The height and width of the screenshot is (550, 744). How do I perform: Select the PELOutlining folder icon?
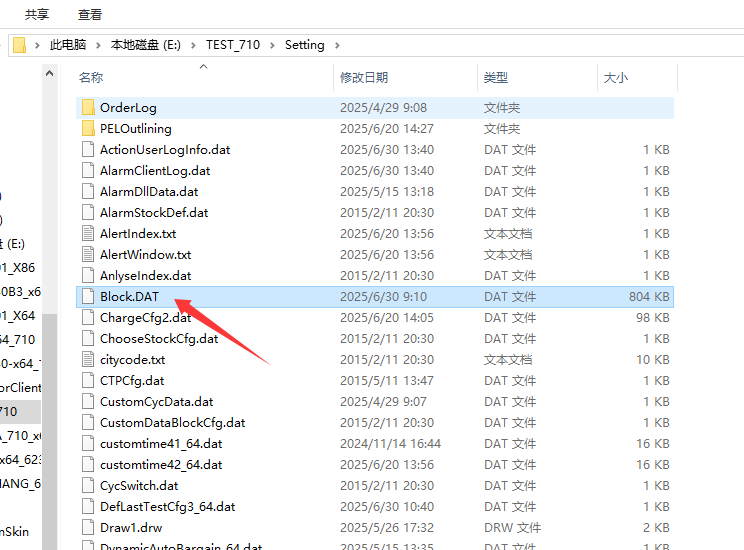click(x=88, y=128)
